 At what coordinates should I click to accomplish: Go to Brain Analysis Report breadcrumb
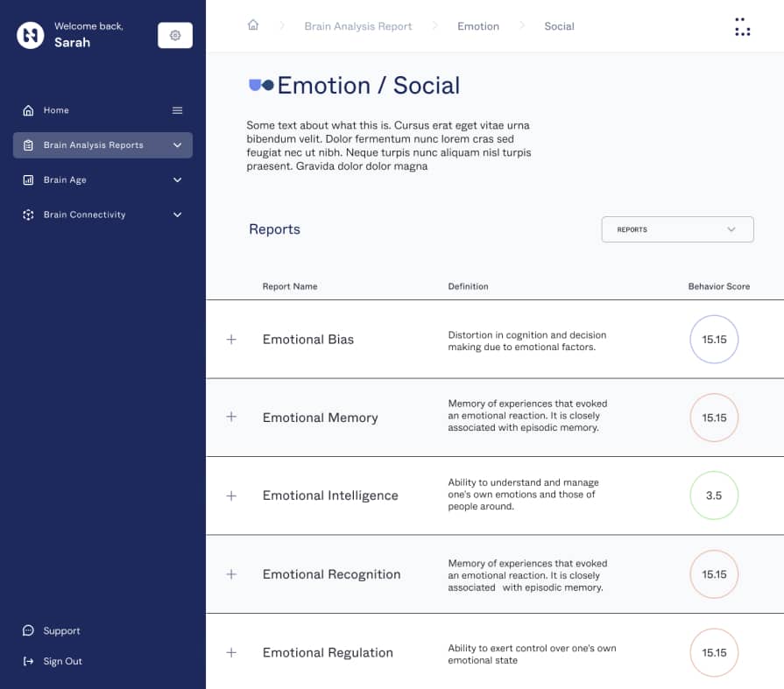click(358, 26)
